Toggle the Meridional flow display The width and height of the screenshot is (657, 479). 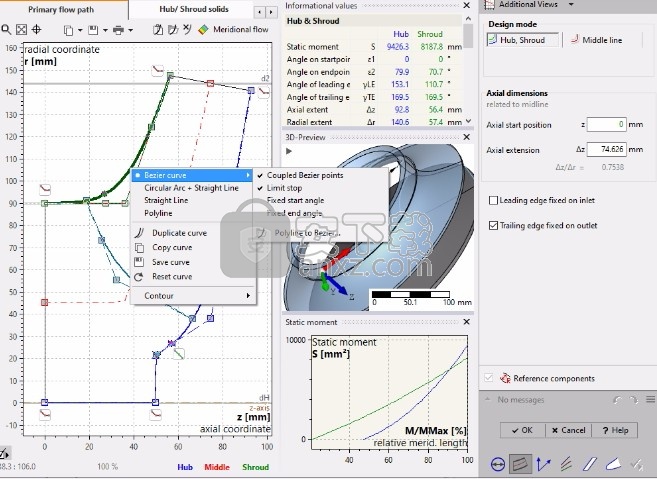[233, 29]
